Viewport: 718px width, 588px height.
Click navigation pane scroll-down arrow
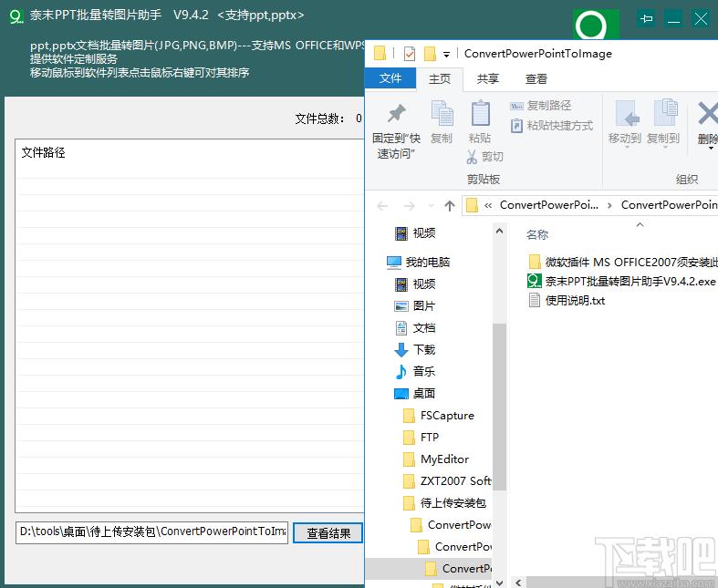[500, 582]
